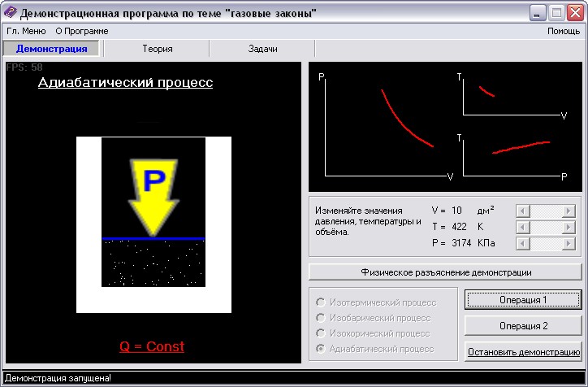Screen dimensions: 588x387
Task: Click the blue piston line
Action: coord(153,238)
